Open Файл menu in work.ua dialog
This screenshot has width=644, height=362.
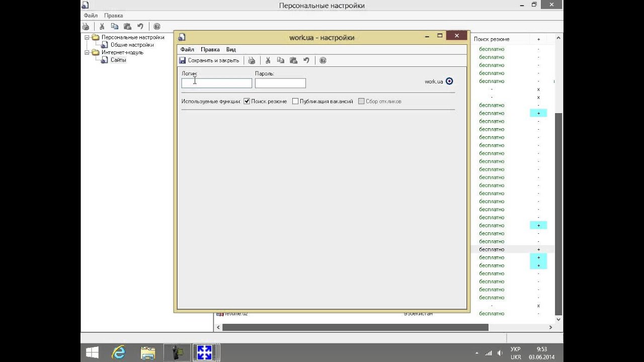(x=187, y=49)
